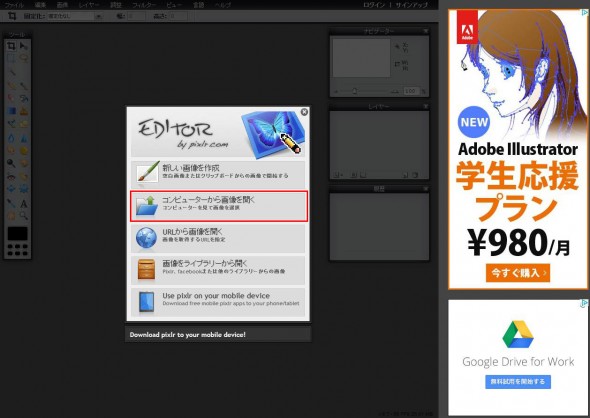Choose URLから画像を開く option
This screenshot has height=418, width=590.
[218, 238]
